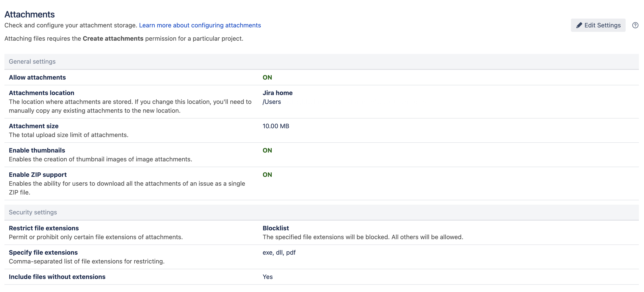Viewport: 644px width, 292px height.
Task: Click the Security settings section header
Action: pos(33,212)
